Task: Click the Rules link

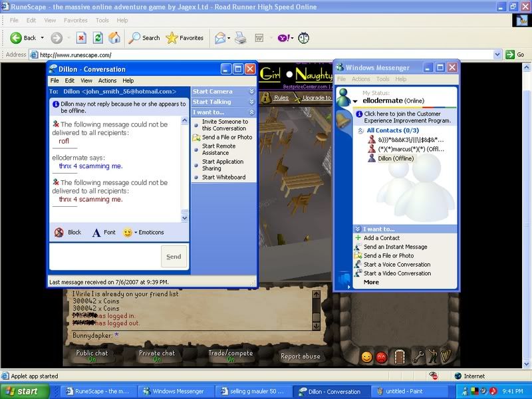Action: [281, 98]
